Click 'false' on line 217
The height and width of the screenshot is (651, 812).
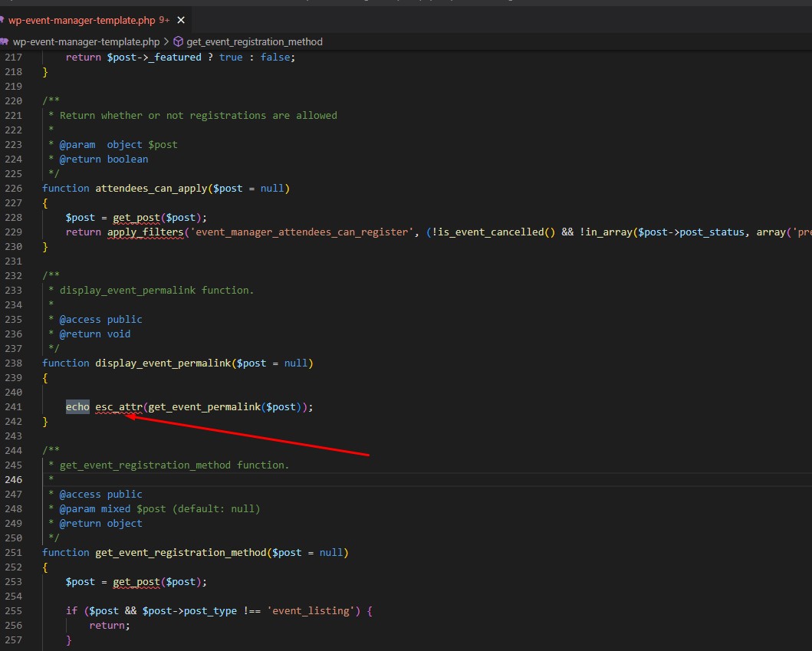point(275,58)
